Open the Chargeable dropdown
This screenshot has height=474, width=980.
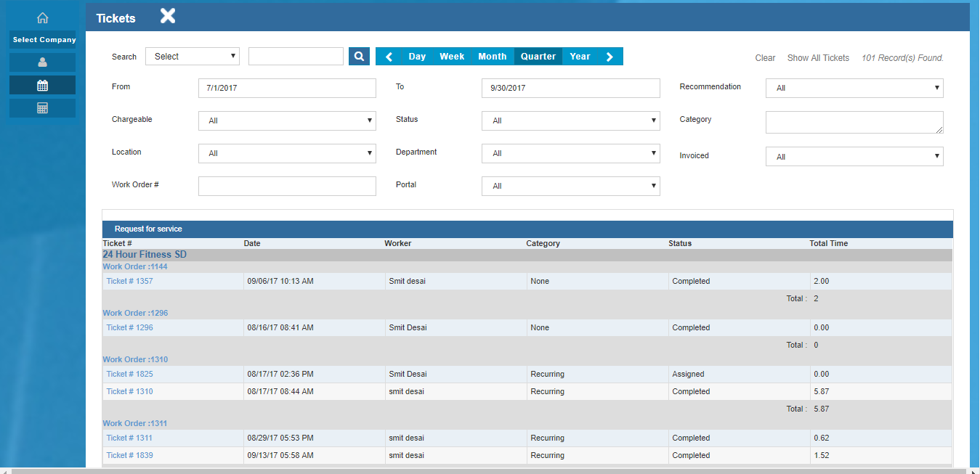(287, 120)
